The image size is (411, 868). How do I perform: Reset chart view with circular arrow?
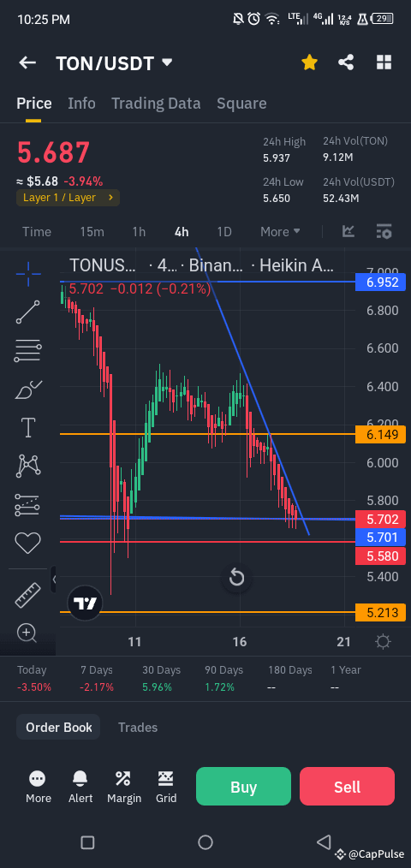[x=236, y=578]
